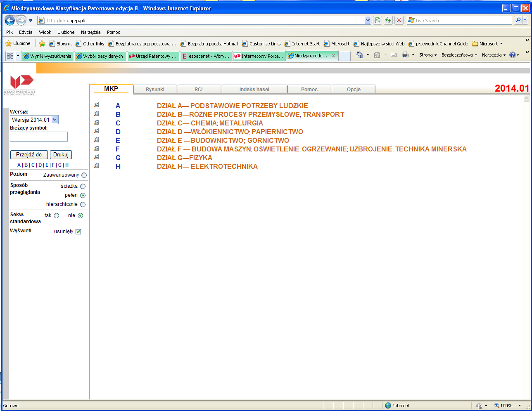Open the Widok menu
The image size is (532, 411).
click(x=45, y=32)
